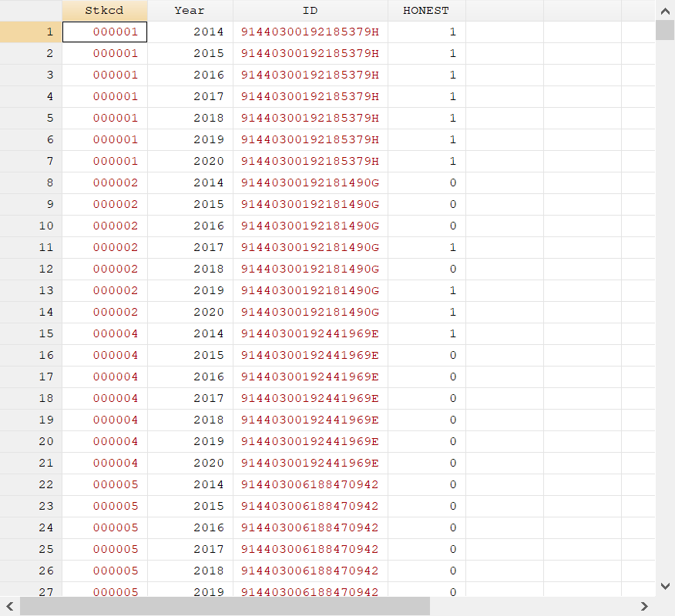Click Year 2016 in row 10
The height and width of the screenshot is (616, 675).
tap(190, 226)
